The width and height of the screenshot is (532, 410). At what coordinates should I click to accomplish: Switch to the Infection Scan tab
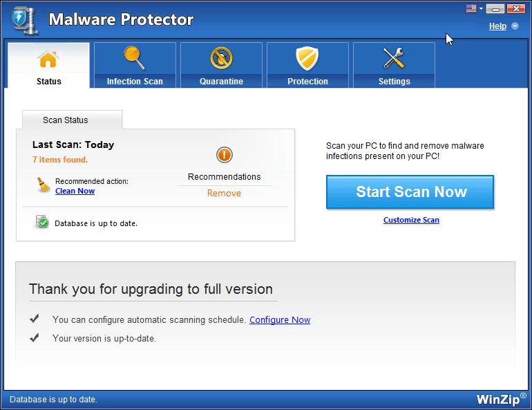(135, 81)
